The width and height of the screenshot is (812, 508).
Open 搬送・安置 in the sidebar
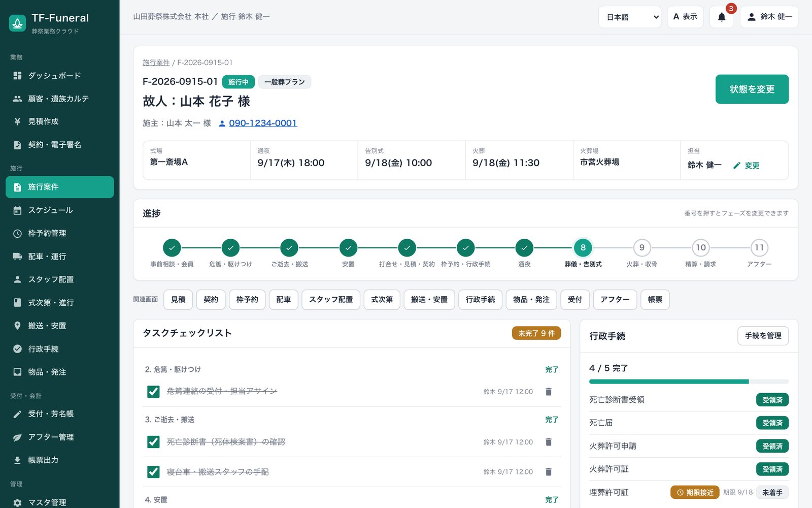60,326
